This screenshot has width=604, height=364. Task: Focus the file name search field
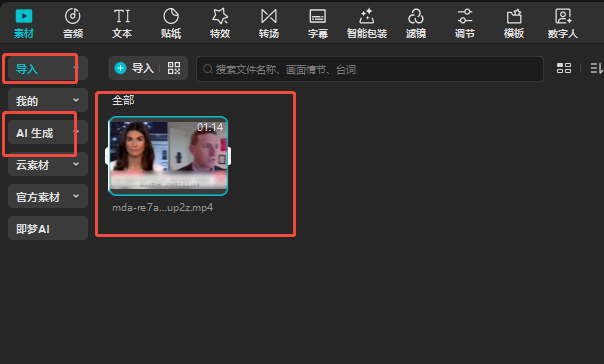[x=370, y=69]
